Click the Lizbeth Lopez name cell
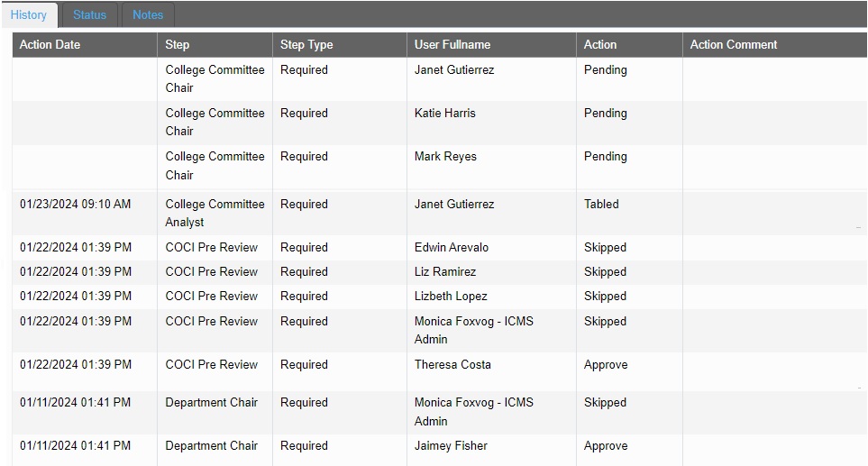 pos(491,296)
